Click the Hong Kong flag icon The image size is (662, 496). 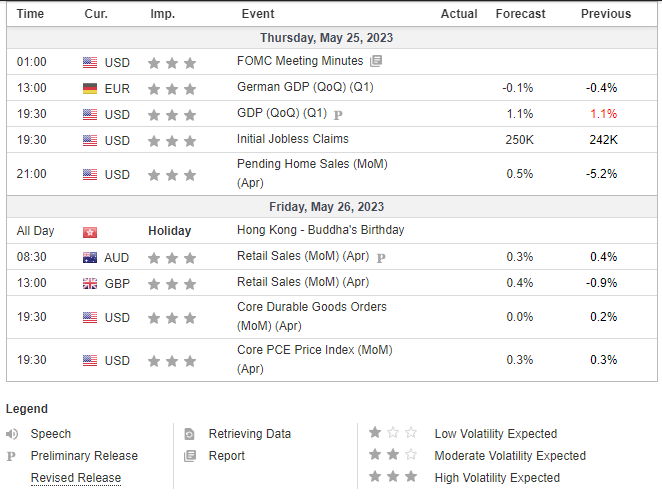tap(91, 231)
